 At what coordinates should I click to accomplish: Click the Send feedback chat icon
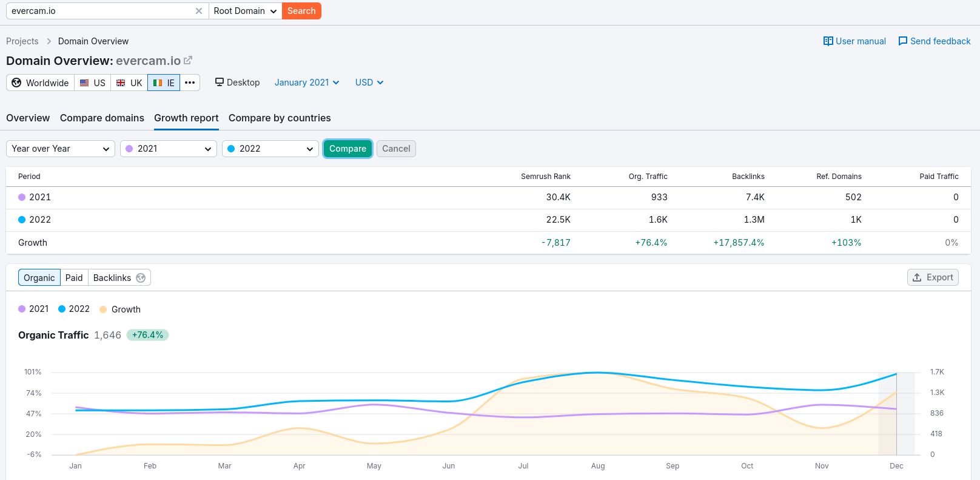[x=902, y=41]
